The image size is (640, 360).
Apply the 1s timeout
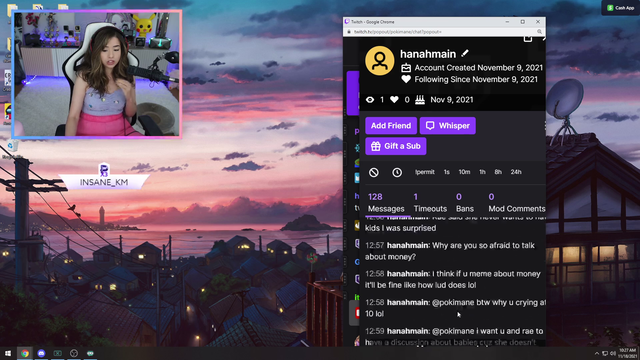pyautogui.click(x=447, y=172)
